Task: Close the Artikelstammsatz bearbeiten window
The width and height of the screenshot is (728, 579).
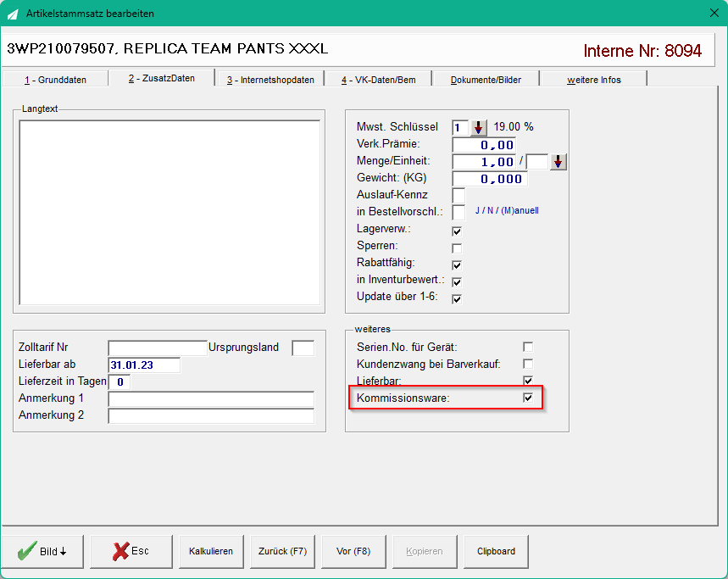Action: click(x=713, y=14)
